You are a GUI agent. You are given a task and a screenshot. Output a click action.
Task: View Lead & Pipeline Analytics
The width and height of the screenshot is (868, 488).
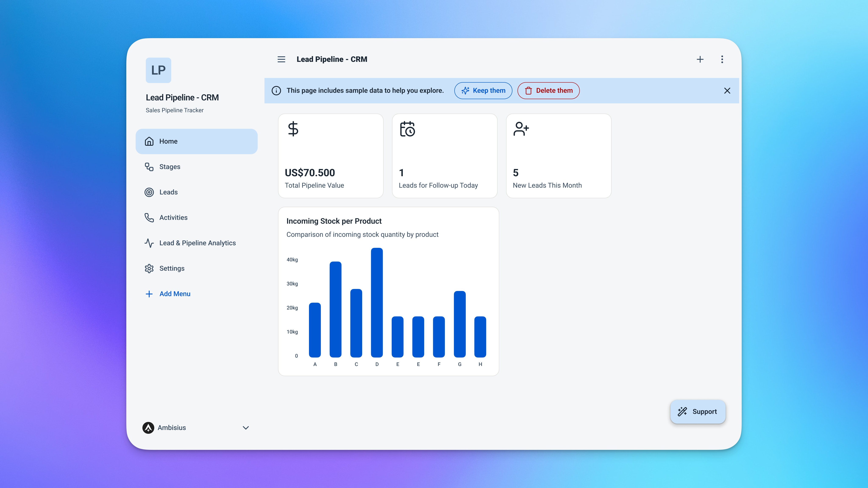click(198, 243)
